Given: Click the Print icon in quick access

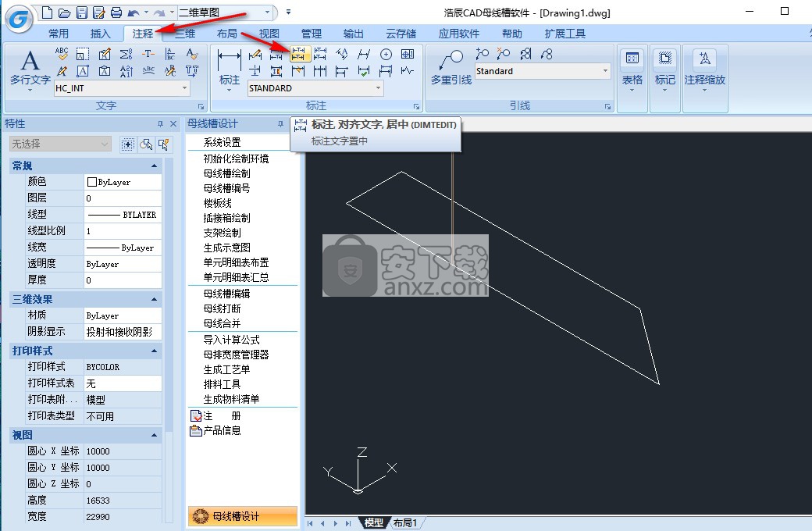Looking at the screenshot, I should click(116, 12).
